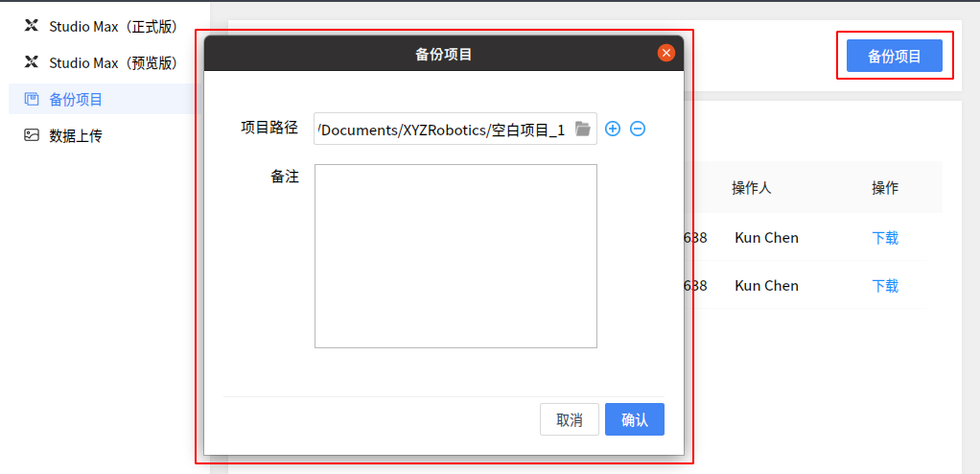The height and width of the screenshot is (474, 980).
Task: Click the 数据上传 image icon
Action: tap(32, 135)
